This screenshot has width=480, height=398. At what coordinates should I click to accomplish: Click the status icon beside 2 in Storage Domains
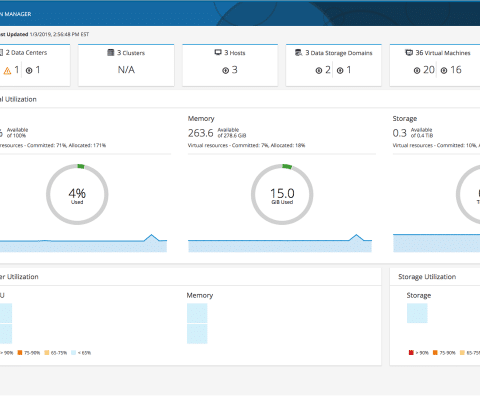pyautogui.click(x=319, y=71)
